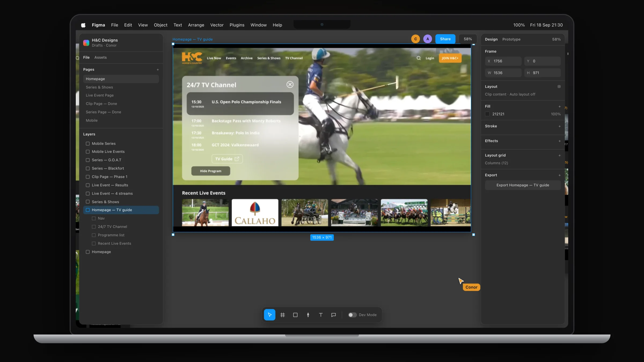This screenshot has width=644, height=362.
Task: Add a new Fill with plus icon
Action: pos(559,106)
